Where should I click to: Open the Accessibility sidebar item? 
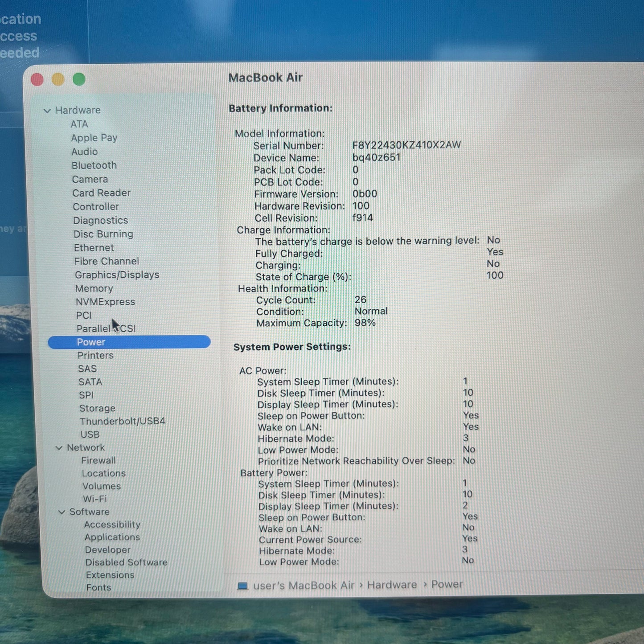tap(112, 525)
